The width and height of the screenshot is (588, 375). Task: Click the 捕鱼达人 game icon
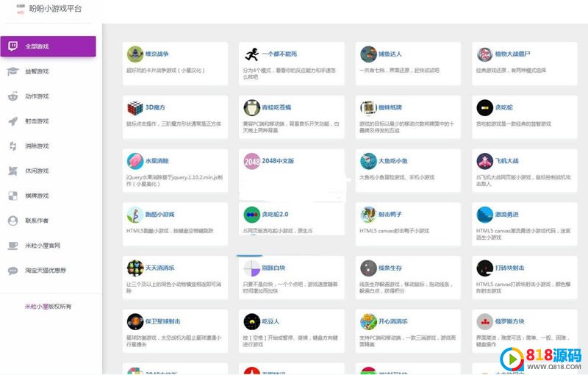tap(368, 54)
